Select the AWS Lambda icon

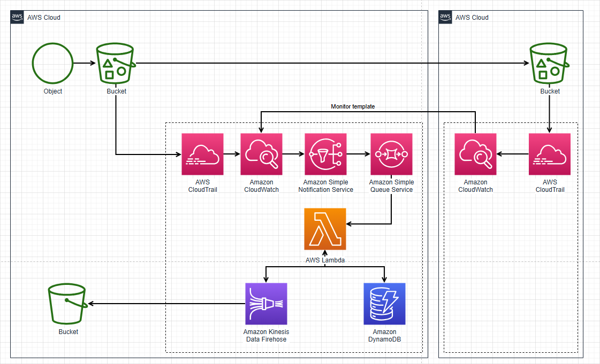pos(325,229)
